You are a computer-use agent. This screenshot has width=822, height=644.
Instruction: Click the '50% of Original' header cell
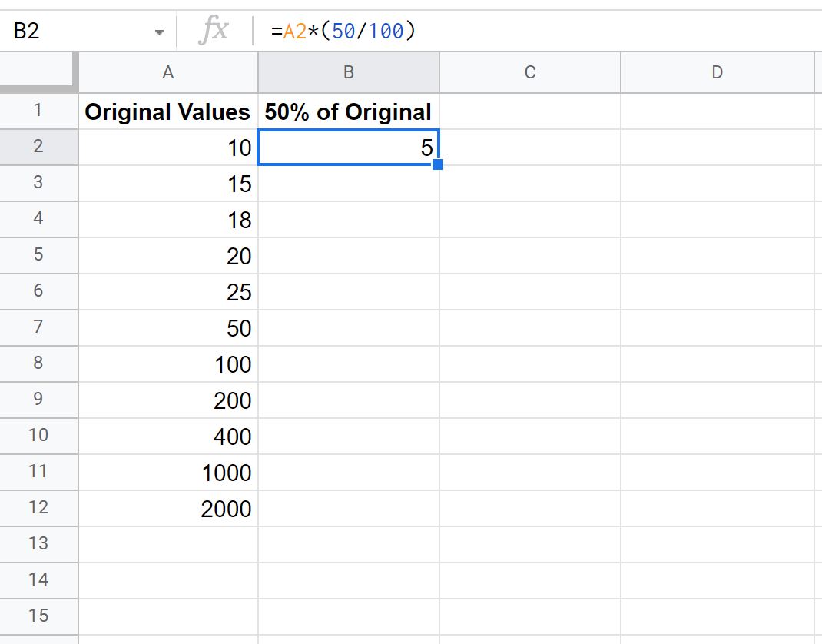pos(349,111)
